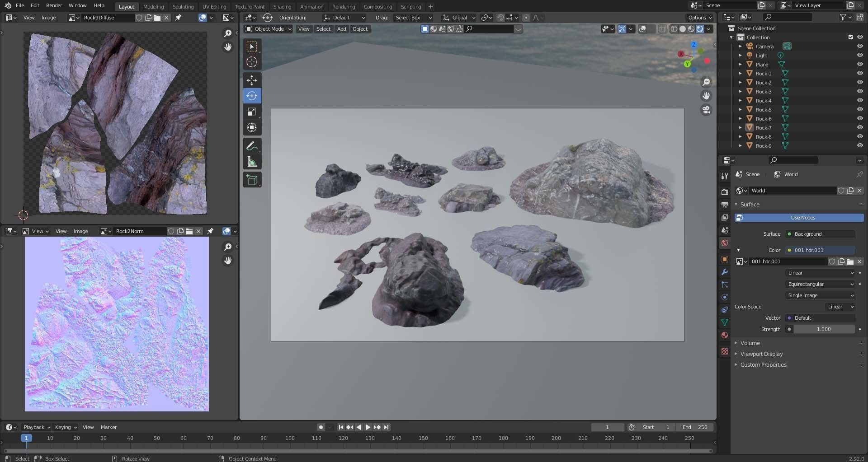The width and height of the screenshot is (868, 462).
Task: Toggle the Use Nodes button
Action: (799, 218)
